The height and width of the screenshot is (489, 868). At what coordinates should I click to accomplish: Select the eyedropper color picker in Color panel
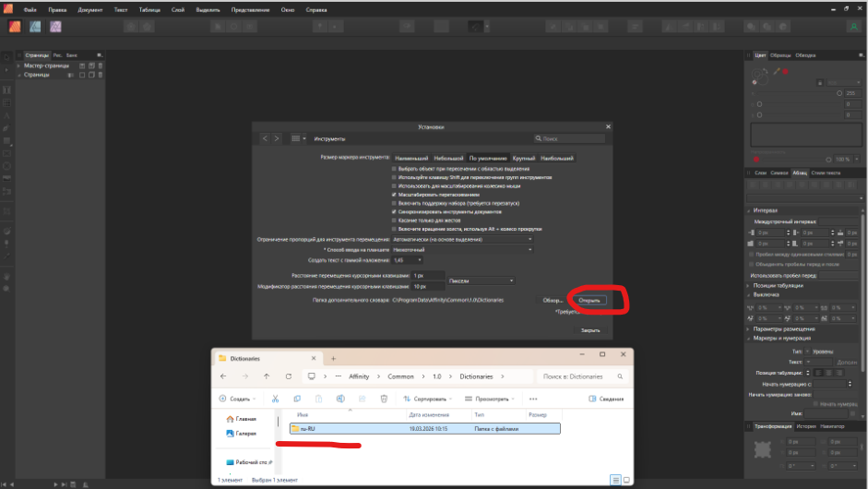click(x=777, y=71)
